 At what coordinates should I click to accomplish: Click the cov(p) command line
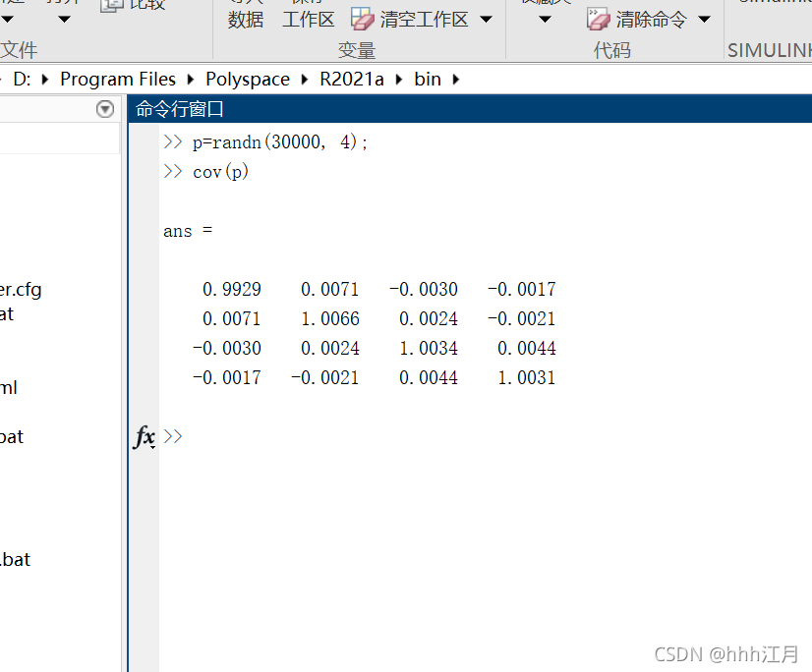220,171
